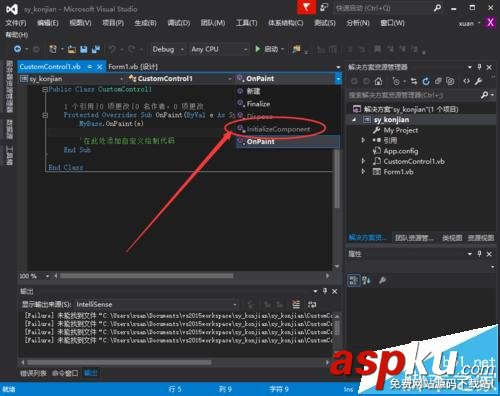Click the Quick Launch search magnifier icon
Image resolution: width=500 pixels, height=396 pixels.
pos(437,8)
